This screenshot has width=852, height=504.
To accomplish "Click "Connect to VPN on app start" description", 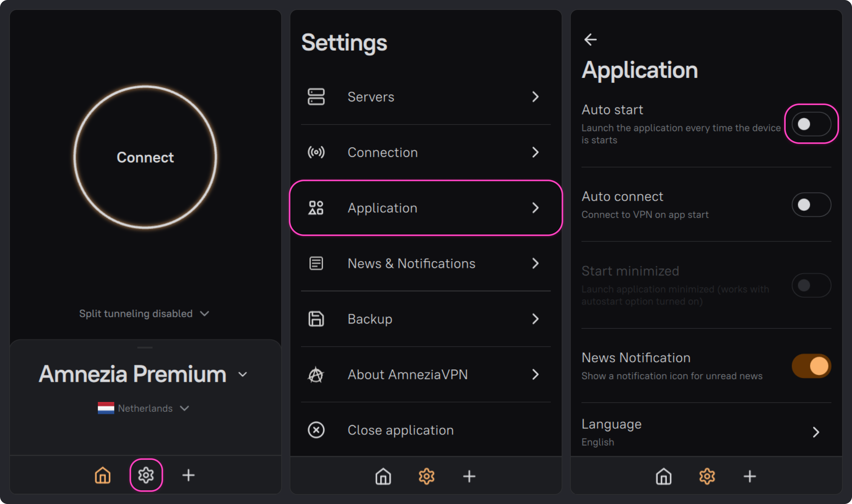I will click(645, 215).
